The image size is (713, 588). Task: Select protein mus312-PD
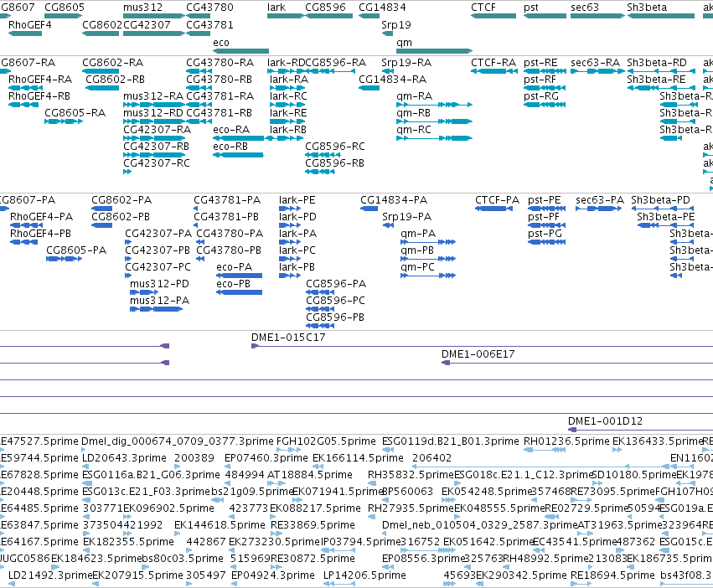159,284
